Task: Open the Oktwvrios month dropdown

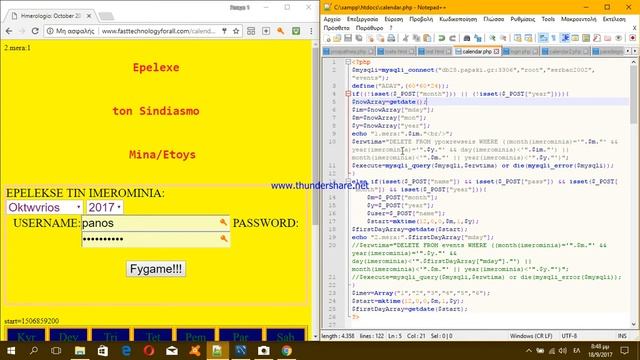Action: coord(44,207)
